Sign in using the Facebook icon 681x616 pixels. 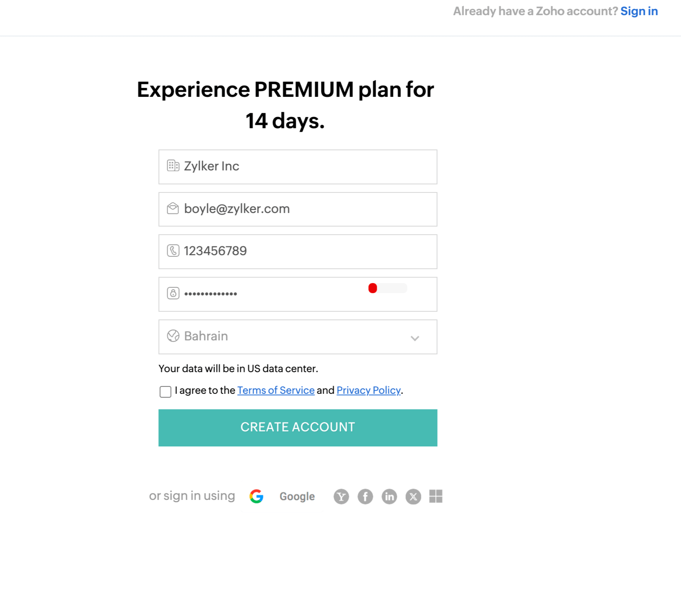[x=365, y=496]
